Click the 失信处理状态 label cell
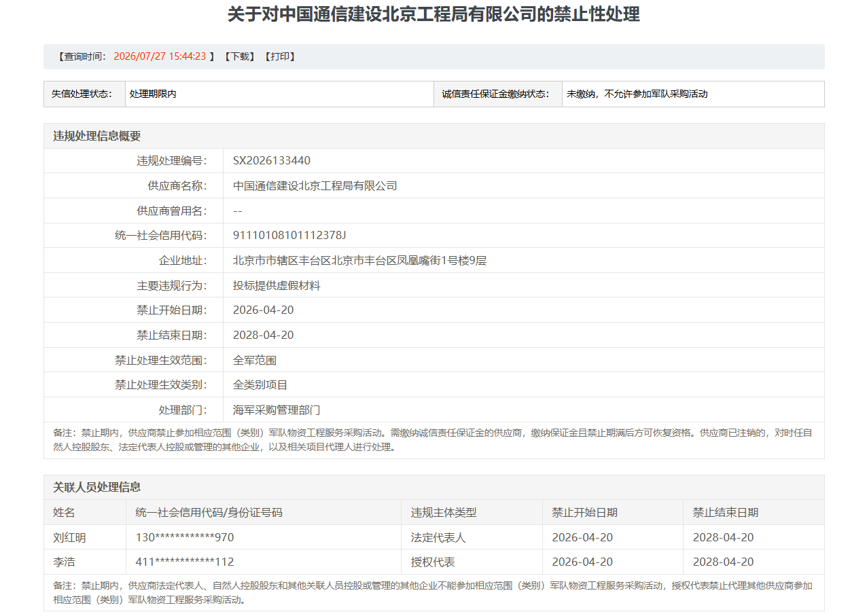867x616 pixels. point(85,94)
